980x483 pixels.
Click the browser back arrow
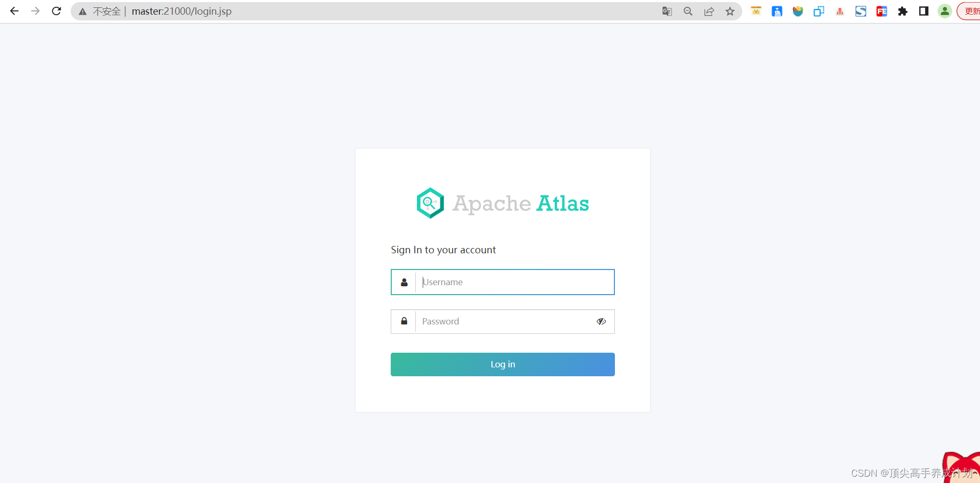tap(14, 11)
